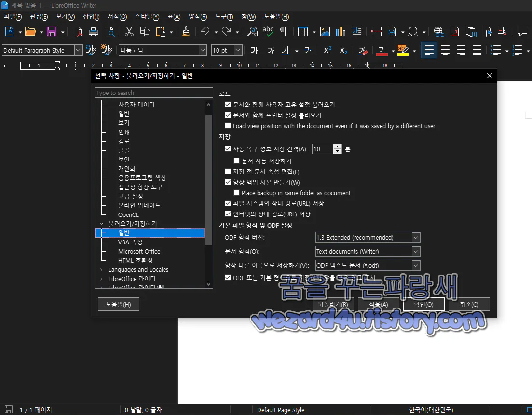Open the 삽입(I) menu
Image resolution: width=532 pixels, height=415 pixels.
click(x=91, y=16)
